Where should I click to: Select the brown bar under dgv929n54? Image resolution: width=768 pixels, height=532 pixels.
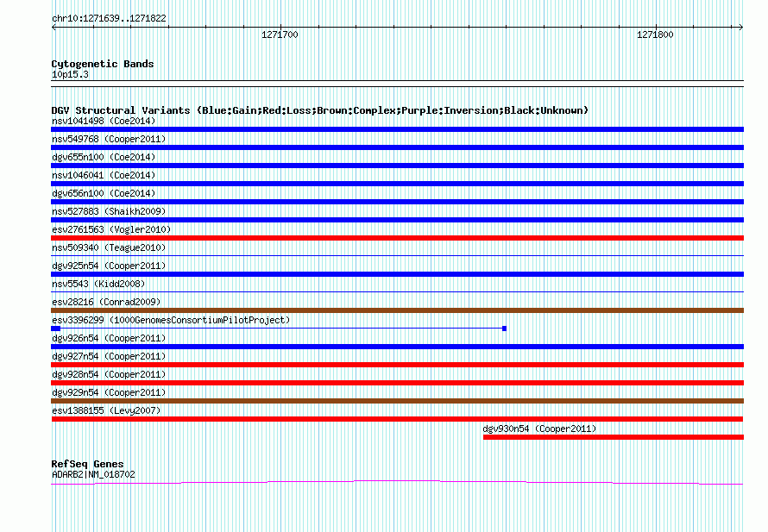(x=397, y=401)
